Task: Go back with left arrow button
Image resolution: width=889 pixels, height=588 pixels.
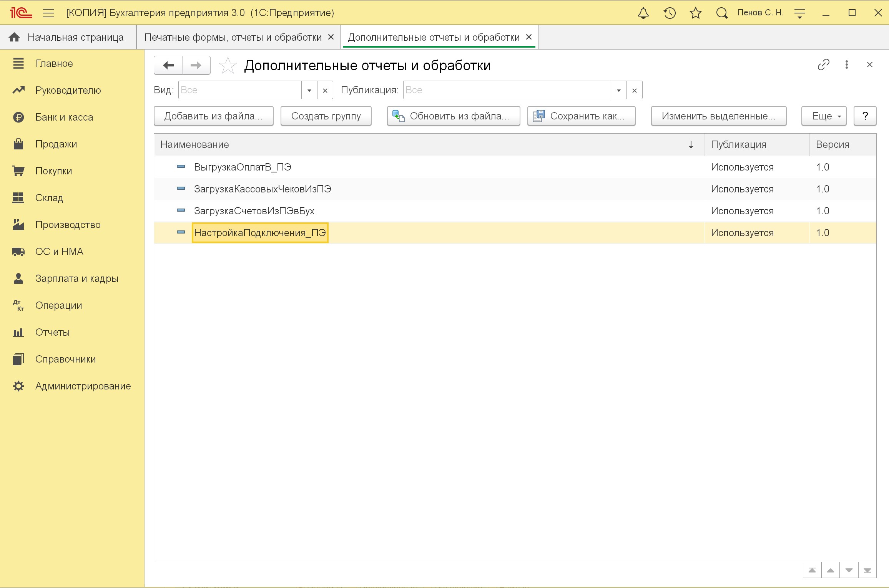Action: coord(168,65)
